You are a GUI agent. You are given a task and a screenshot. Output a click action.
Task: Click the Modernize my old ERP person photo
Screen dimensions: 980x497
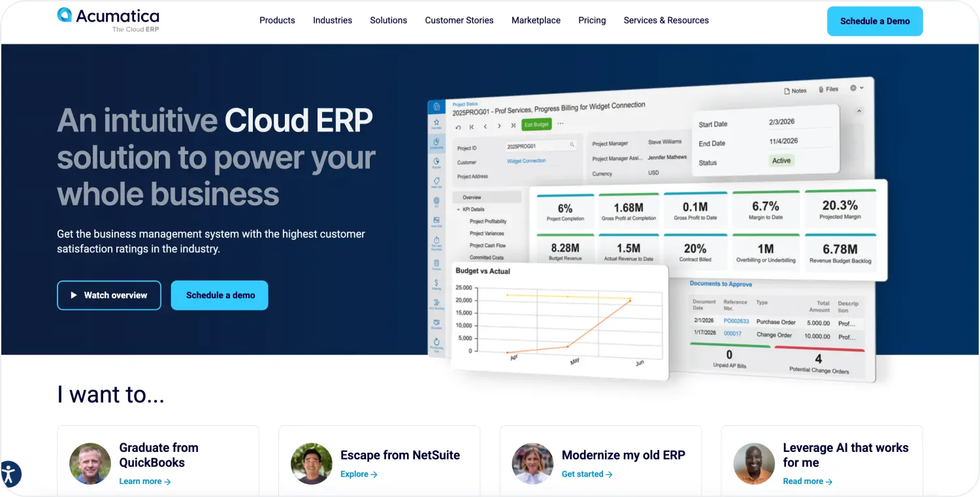pos(533,464)
